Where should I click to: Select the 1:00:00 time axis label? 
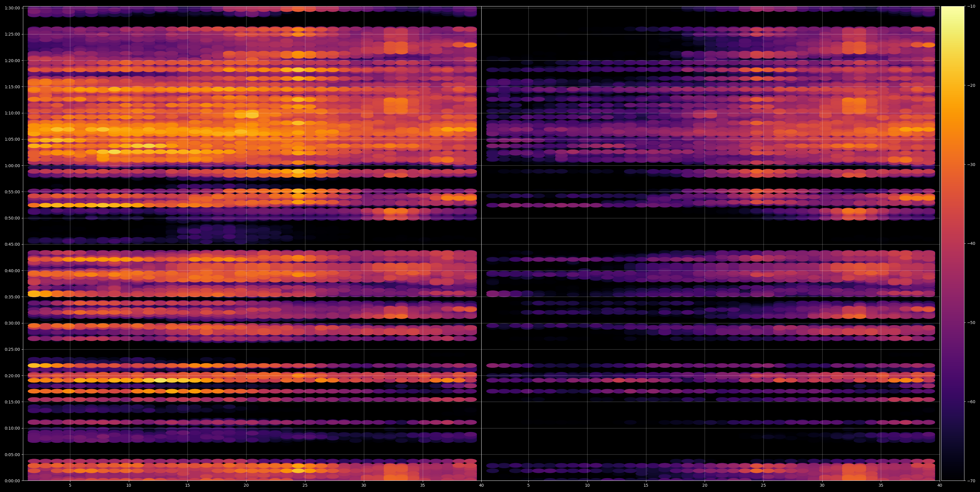pyautogui.click(x=12, y=166)
